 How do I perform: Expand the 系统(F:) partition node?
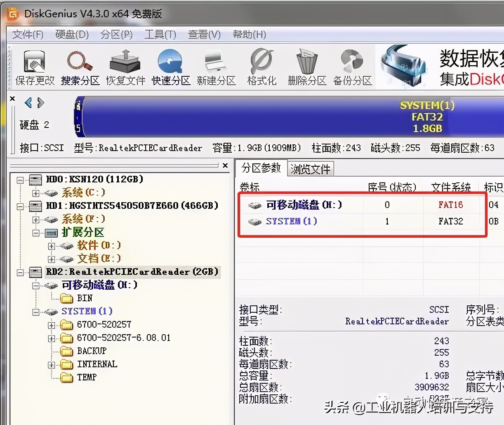(36, 220)
